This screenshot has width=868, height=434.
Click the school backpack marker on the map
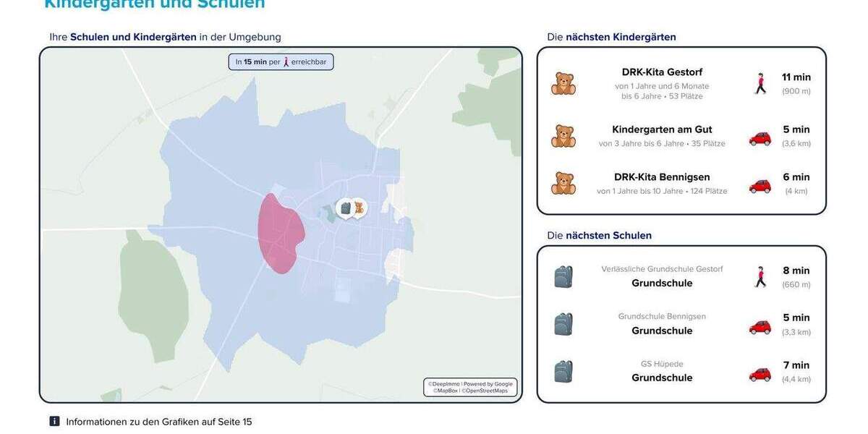[345, 208]
